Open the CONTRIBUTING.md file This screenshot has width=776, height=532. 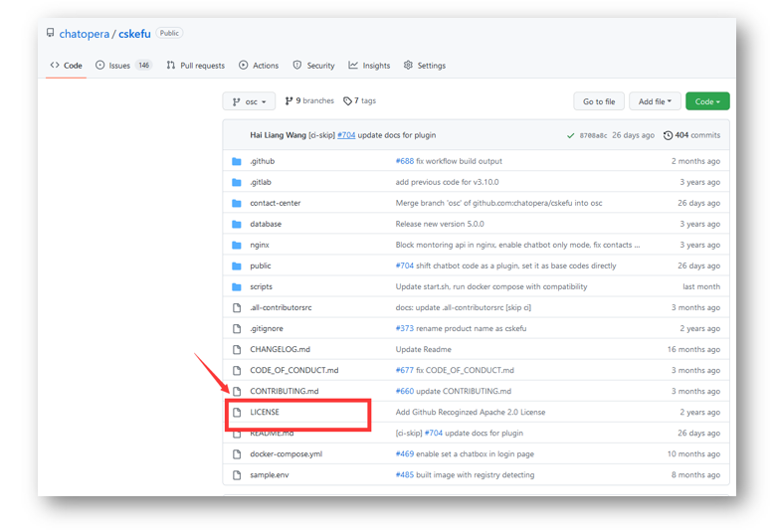tap(284, 391)
